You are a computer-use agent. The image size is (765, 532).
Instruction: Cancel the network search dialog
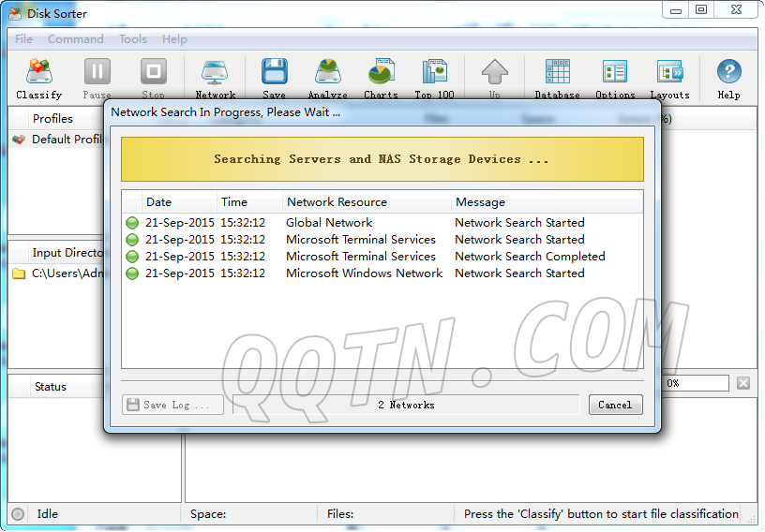point(615,405)
